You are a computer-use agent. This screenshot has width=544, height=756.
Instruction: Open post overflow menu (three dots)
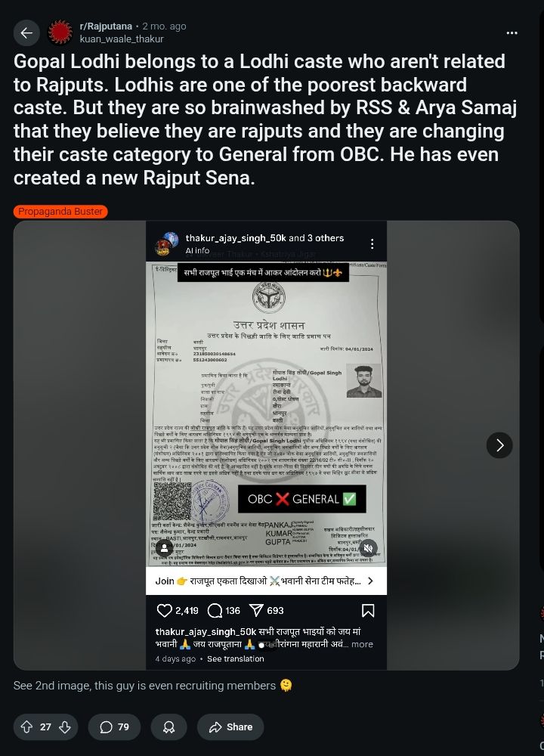512,33
